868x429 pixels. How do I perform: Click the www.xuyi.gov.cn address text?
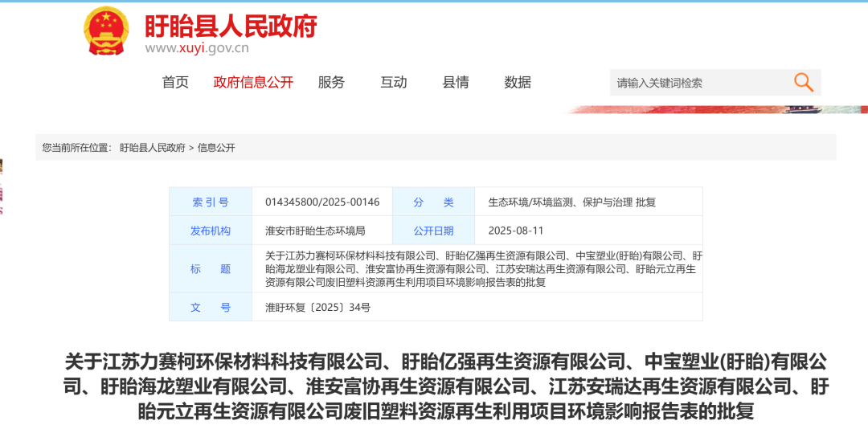197,48
